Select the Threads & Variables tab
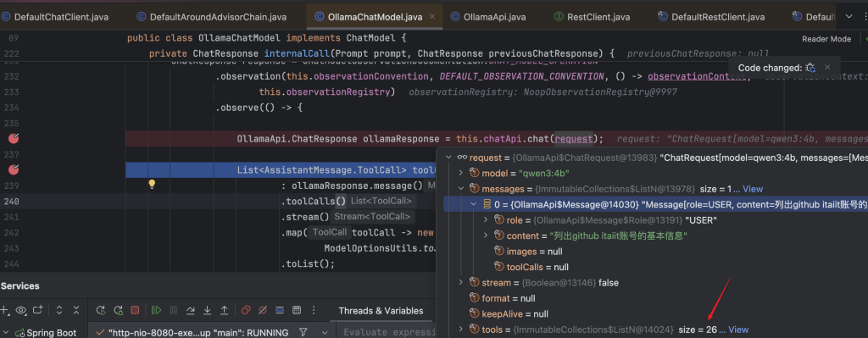The width and height of the screenshot is (868, 338). (381, 311)
